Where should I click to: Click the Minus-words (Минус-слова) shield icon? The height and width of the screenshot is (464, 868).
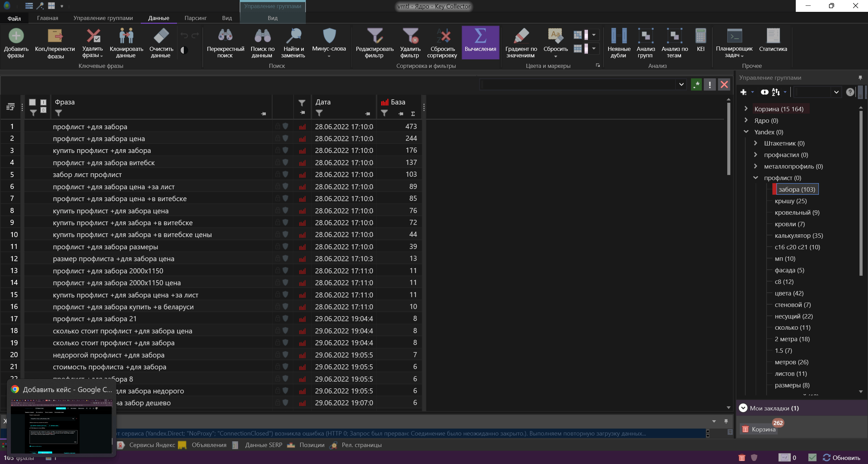click(x=329, y=36)
